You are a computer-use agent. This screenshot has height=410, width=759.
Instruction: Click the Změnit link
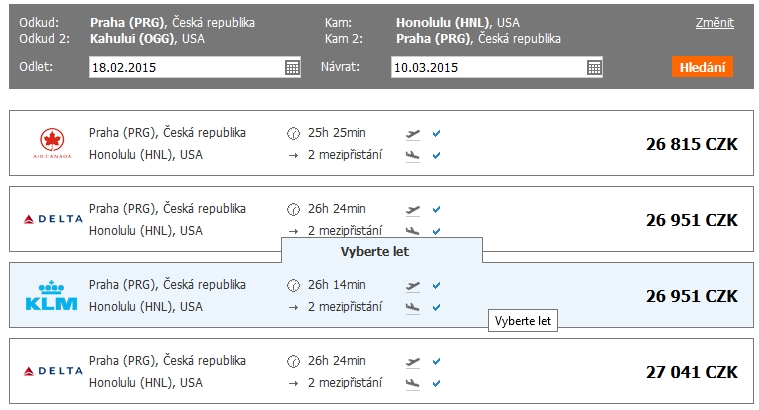714,23
